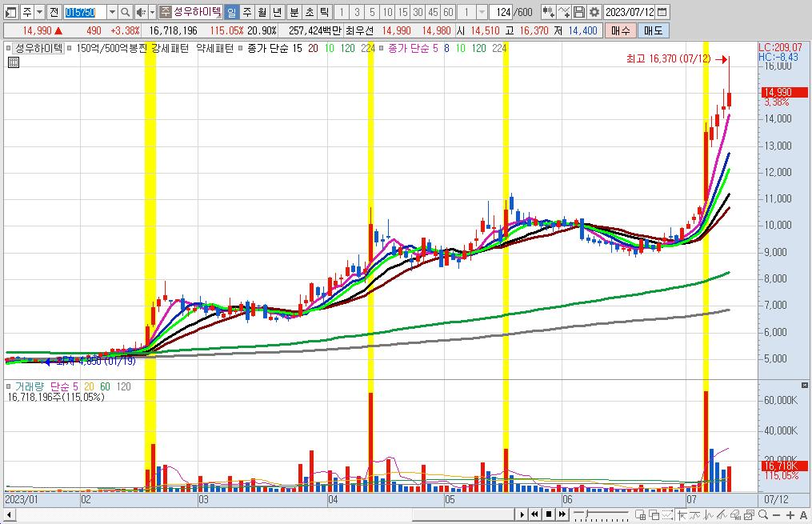Select the daily '일' chart period
The height and width of the screenshot is (524, 812).
tap(232, 12)
